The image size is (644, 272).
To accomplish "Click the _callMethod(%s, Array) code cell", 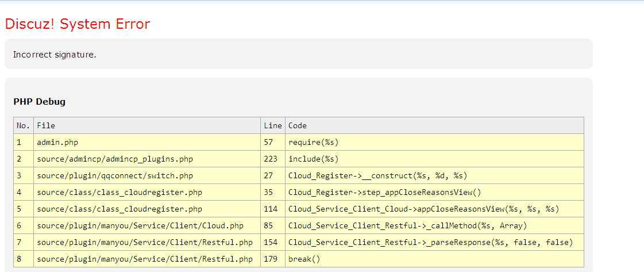I will pyautogui.click(x=407, y=225).
